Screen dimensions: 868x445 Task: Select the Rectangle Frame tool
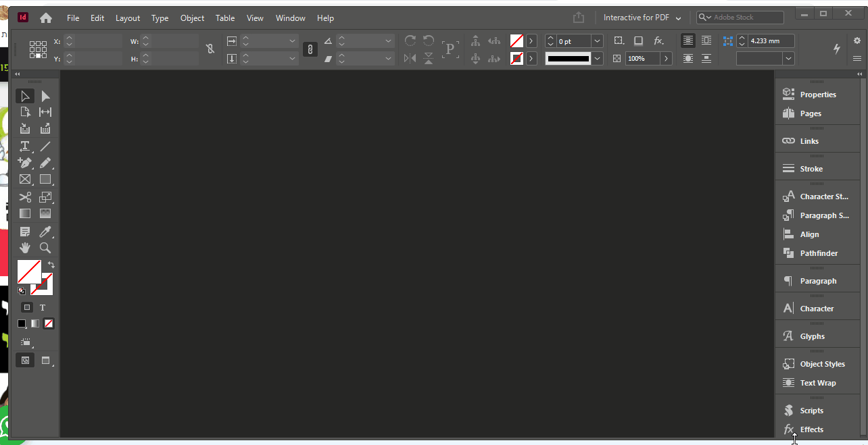point(25,180)
